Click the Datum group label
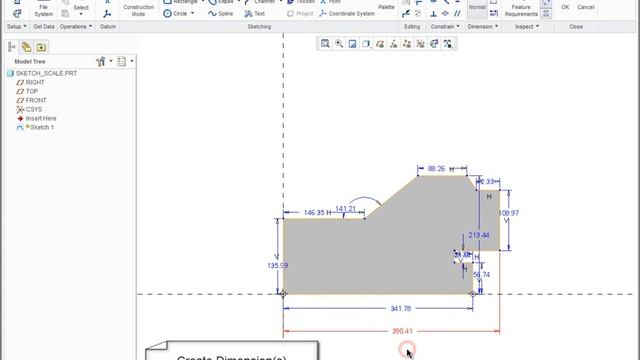Image resolution: width=640 pixels, height=360 pixels. pyautogui.click(x=108, y=27)
